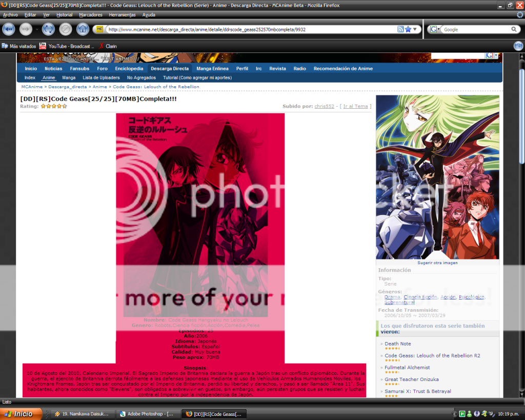Image resolution: width=525 pixels, height=420 pixels.
Task: Click the Code Geass cover thumbnail in sidebar
Action: click(437, 177)
